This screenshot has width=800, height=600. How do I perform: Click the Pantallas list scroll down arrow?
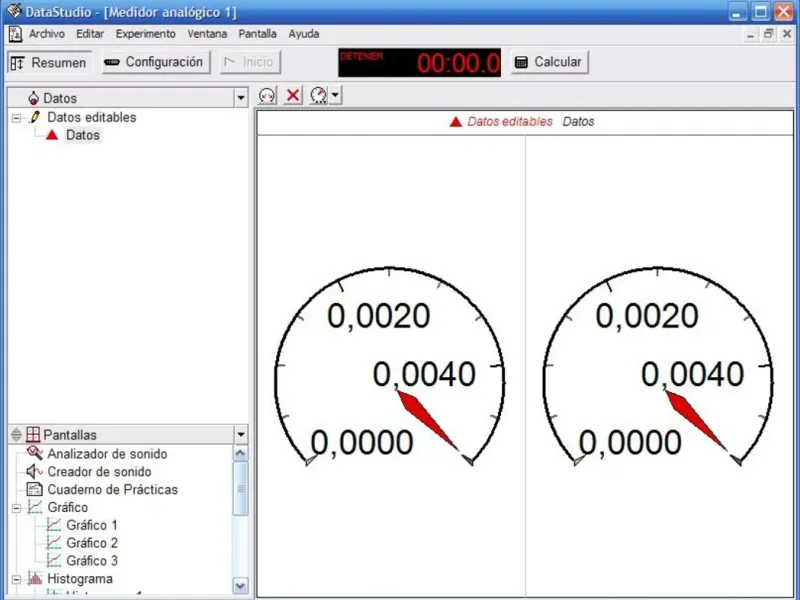click(x=240, y=586)
